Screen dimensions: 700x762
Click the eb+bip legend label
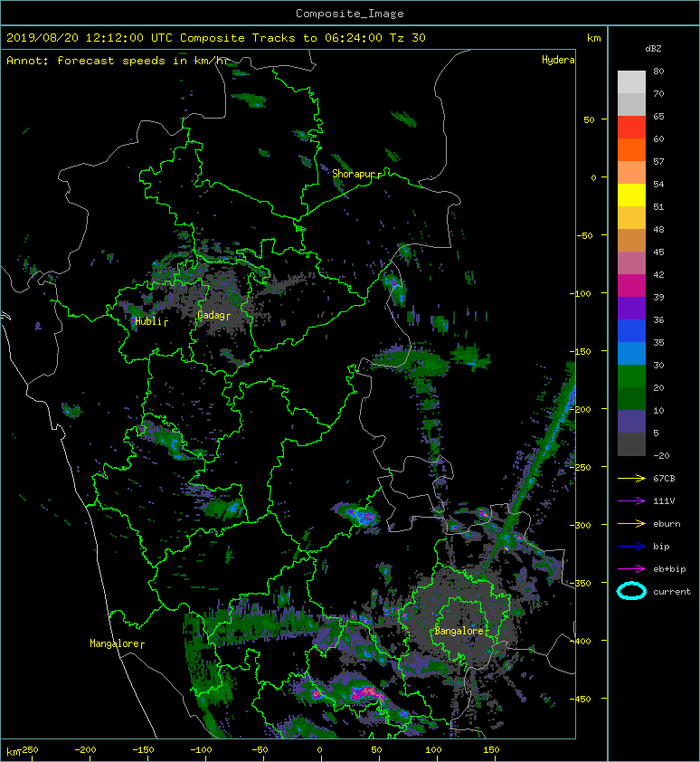(669, 569)
